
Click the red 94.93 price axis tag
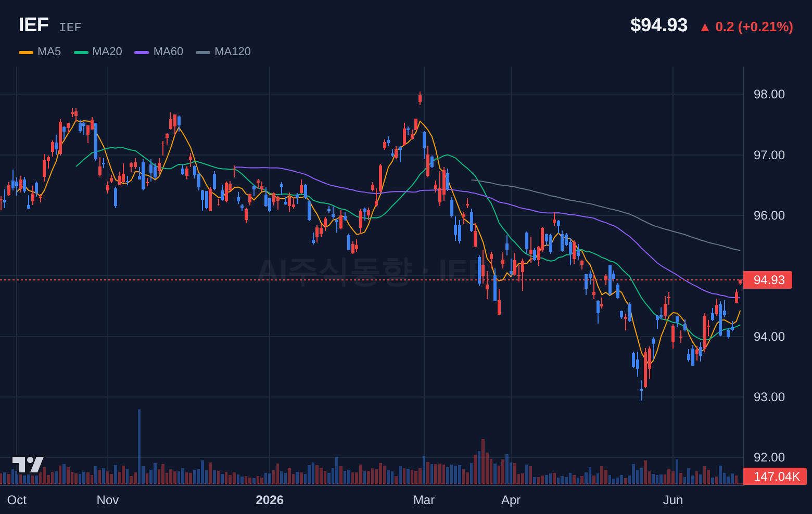point(768,280)
